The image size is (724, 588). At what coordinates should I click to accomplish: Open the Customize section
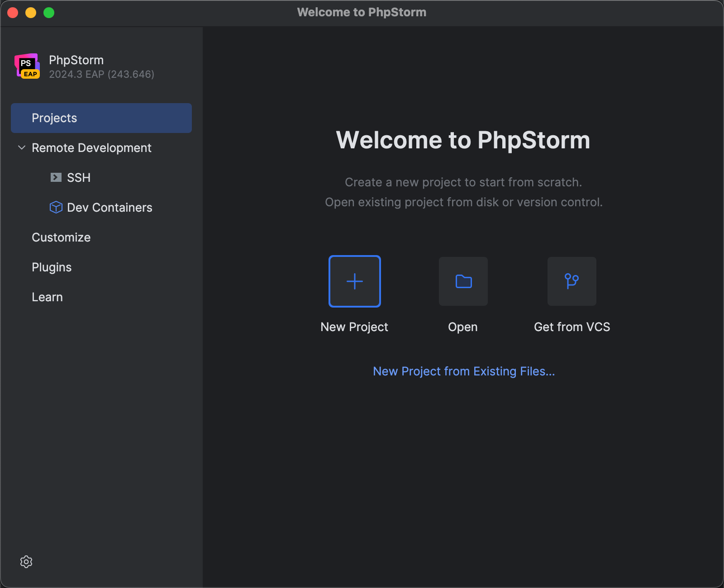(x=61, y=237)
